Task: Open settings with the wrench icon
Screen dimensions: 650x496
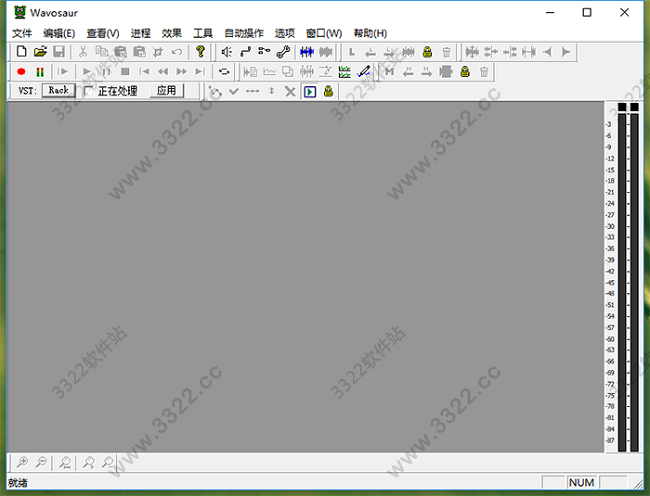Action: coord(284,52)
